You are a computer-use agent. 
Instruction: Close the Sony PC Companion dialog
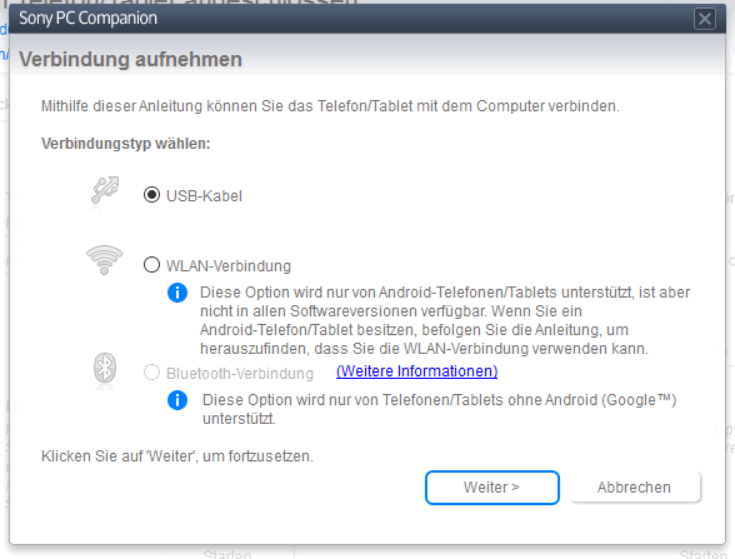pyautogui.click(x=705, y=19)
